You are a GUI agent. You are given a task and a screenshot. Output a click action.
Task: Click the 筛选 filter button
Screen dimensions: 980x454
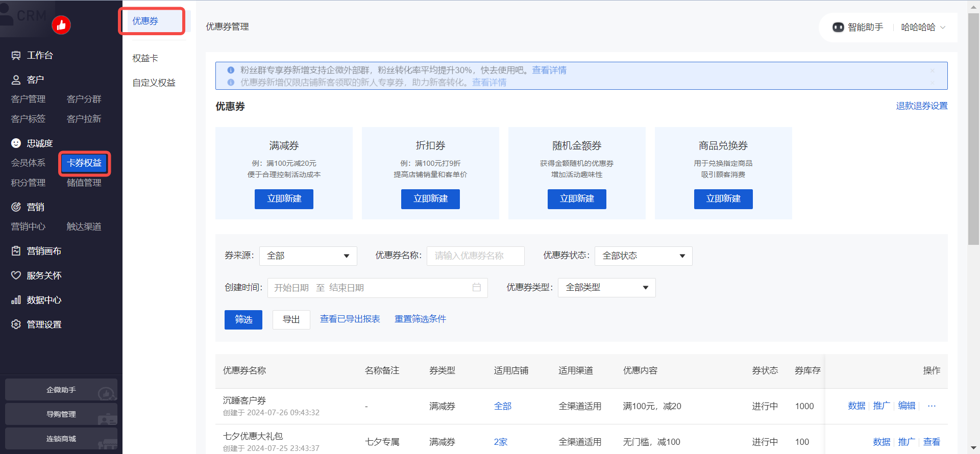243,320
